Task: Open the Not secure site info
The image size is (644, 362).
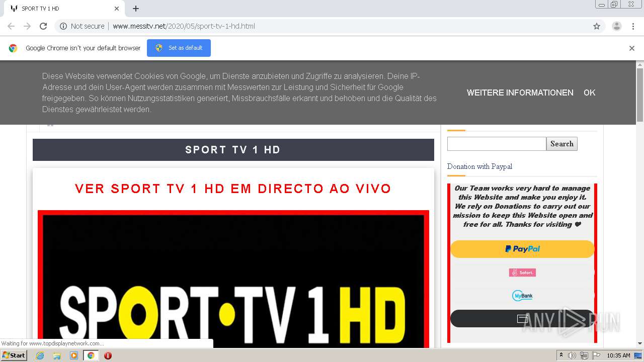Action: coord(82,26)
